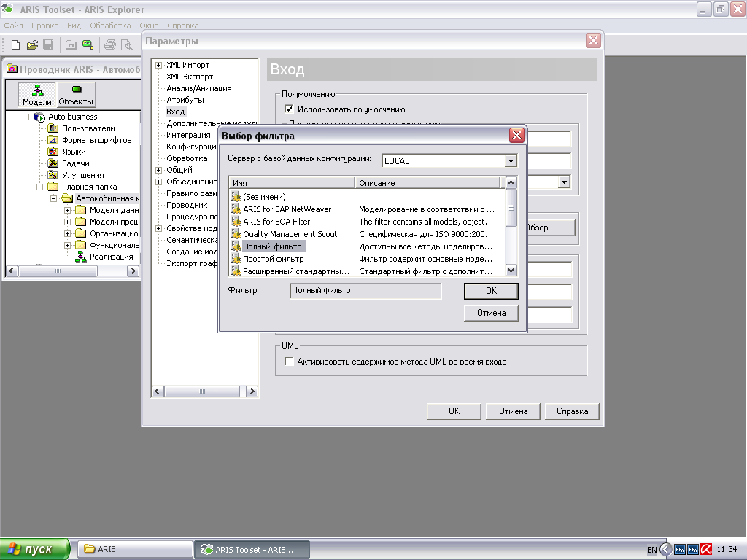747x560 pixels.
Task: Collapse Auto business tree node
Action: click(26, 117)
